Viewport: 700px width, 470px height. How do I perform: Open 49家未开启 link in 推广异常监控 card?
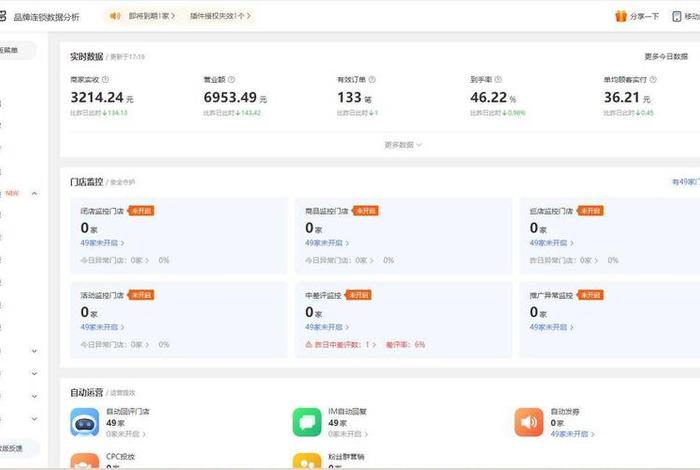pos(551,327)
